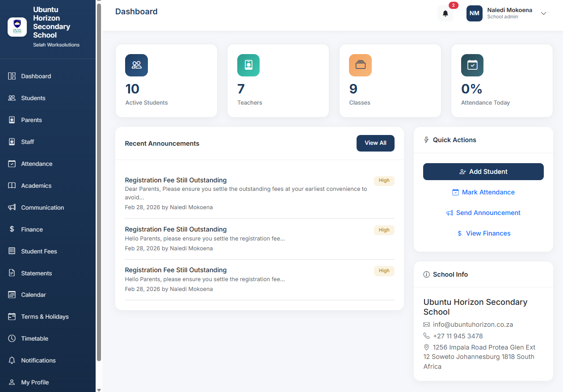
Task: Open the Send Announcement link
Action: pyautogui.click(x=483, y=213)
